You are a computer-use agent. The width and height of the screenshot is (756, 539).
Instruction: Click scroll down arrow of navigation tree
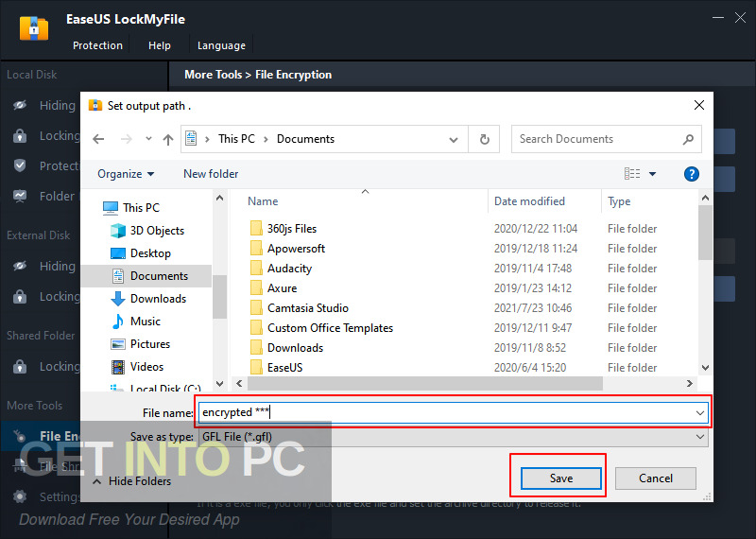point(219,384)
